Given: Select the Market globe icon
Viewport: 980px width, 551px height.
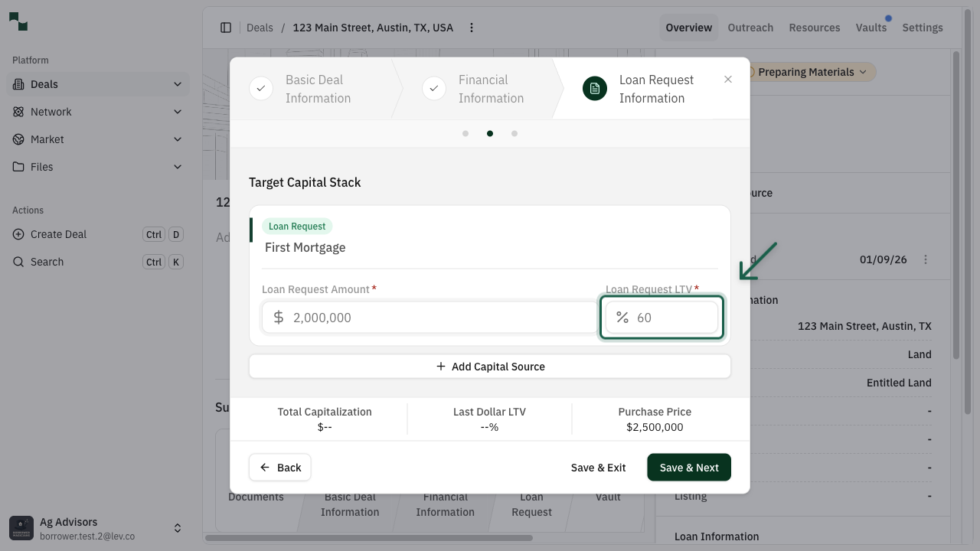Looking at the screenshot, I should click(x=17, y=139).
